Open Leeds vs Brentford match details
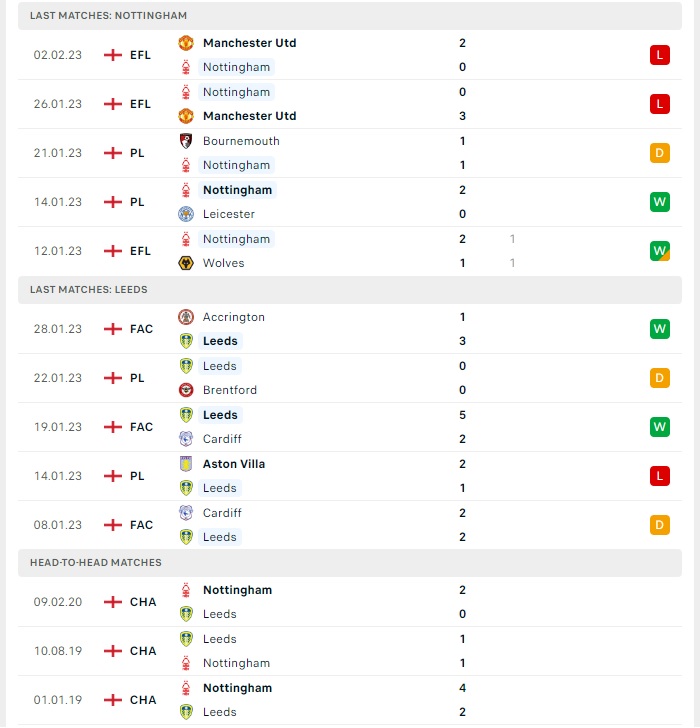Screen dimensions: 700x728 (x=350, y=378)
